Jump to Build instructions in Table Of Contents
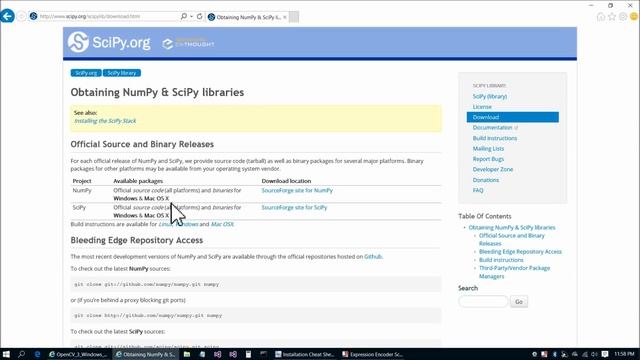This screenshot has width=640, height=360. point(501,260)
